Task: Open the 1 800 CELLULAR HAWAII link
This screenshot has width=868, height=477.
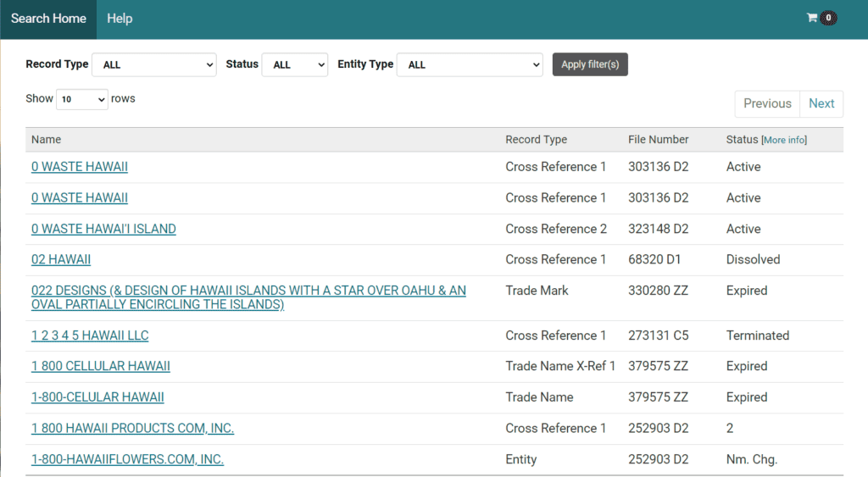Action: pyautogui.click(x=101, y=366)
